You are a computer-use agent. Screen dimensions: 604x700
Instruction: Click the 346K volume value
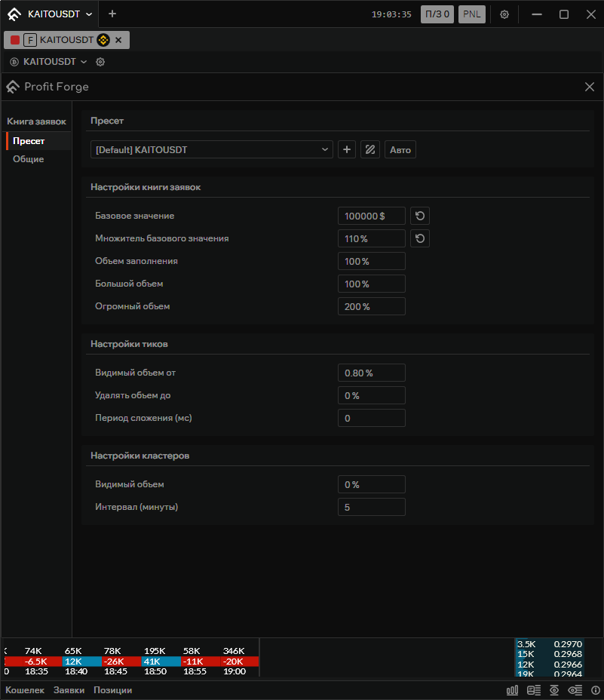coord(234,651)
